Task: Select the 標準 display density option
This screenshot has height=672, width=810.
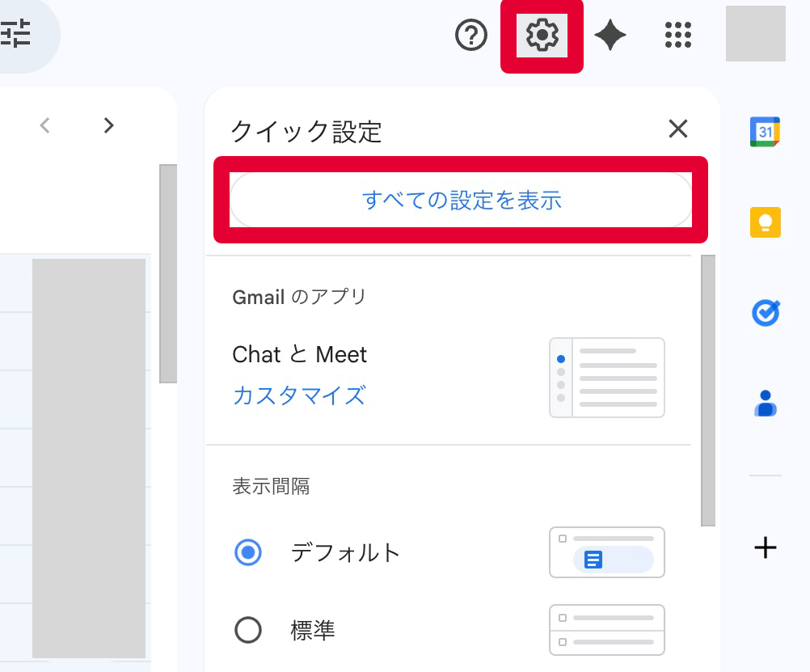Action: point(249,630)
